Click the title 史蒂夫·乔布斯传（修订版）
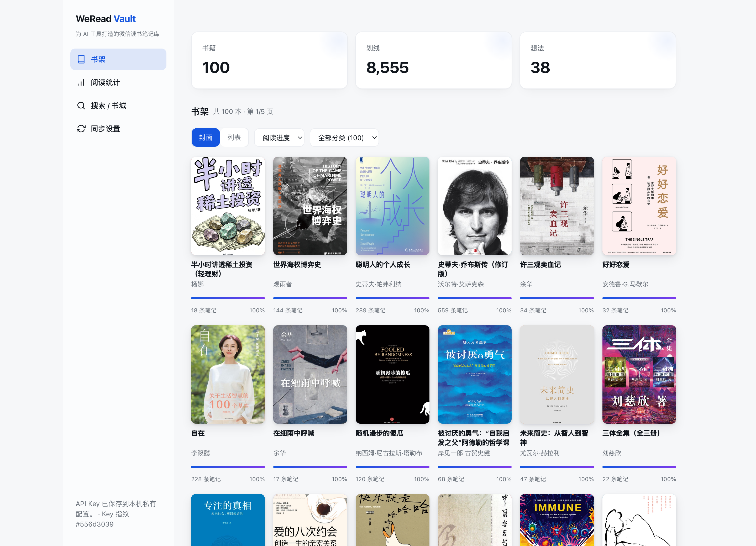The height and width of the screenshot is (546, 756). pyautogui.click(x=473, y=269)
